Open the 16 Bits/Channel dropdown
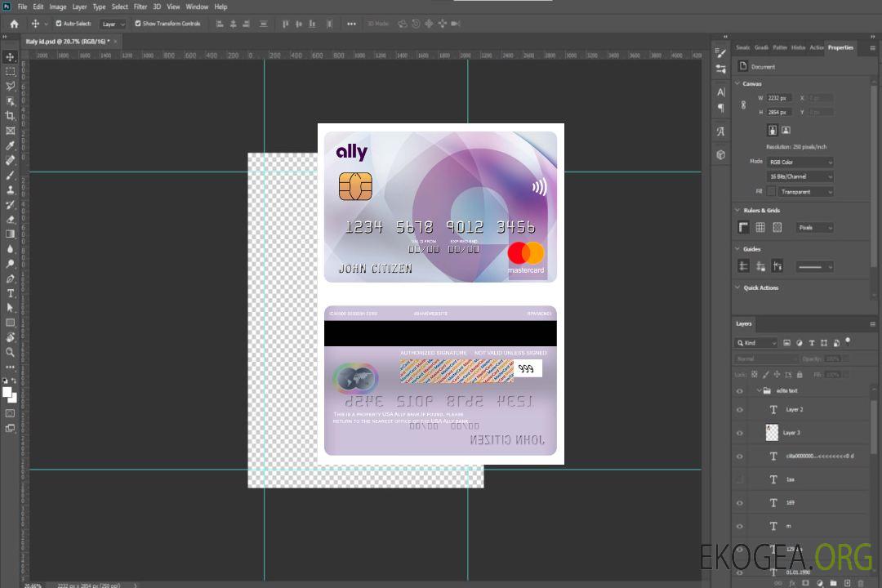This screenshot has height=588, width=882. pyautogui.click(x=800, y=176)
